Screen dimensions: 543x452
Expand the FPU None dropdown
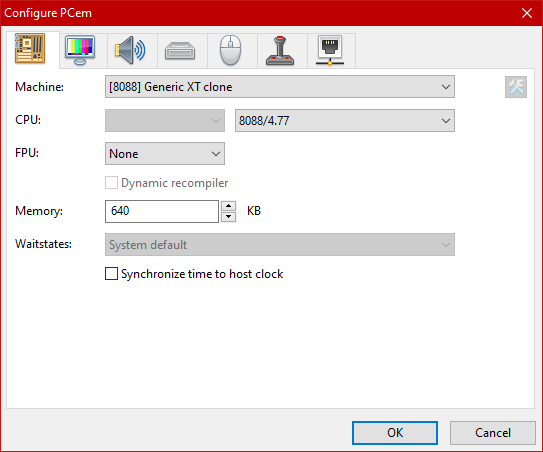pyautogui.click(x=165, y=153)
